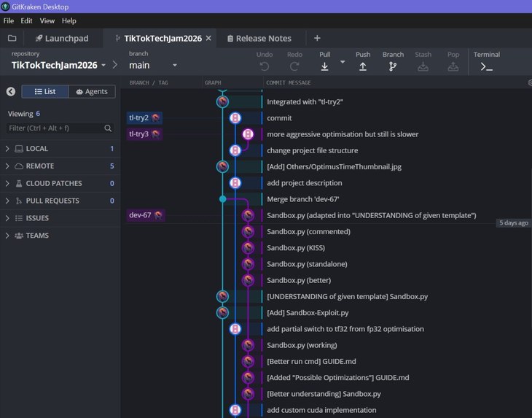Open the Pull options dropdown arrow
The height and width of the screenshot is (418, 532).
click(x=343, y=62)
